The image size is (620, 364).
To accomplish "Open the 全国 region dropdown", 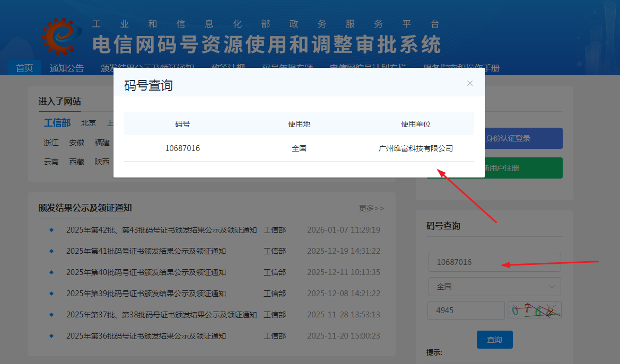I will click(494, 287).
